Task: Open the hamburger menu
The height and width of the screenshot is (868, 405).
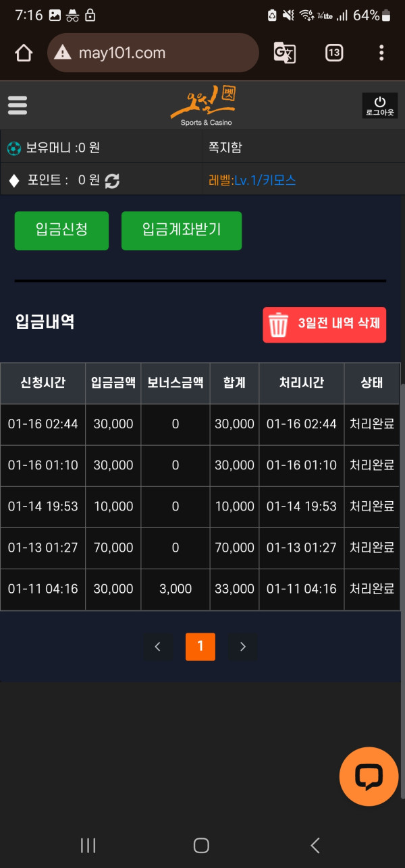Action: coord(18,105)
